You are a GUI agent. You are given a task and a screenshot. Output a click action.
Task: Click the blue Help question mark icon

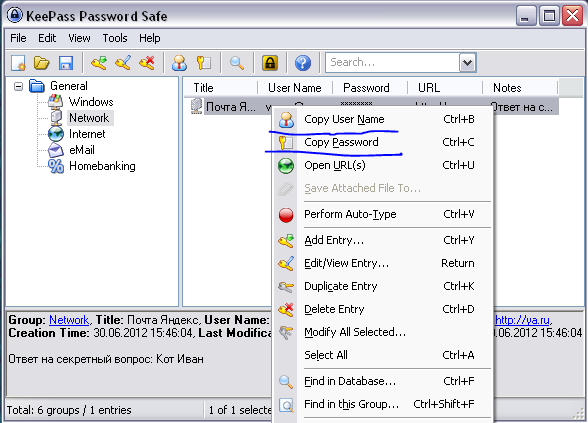click(x=303, y=63)
